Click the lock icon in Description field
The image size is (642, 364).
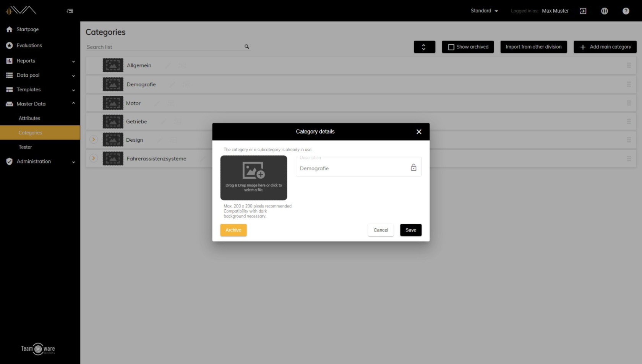pos(413,167)
